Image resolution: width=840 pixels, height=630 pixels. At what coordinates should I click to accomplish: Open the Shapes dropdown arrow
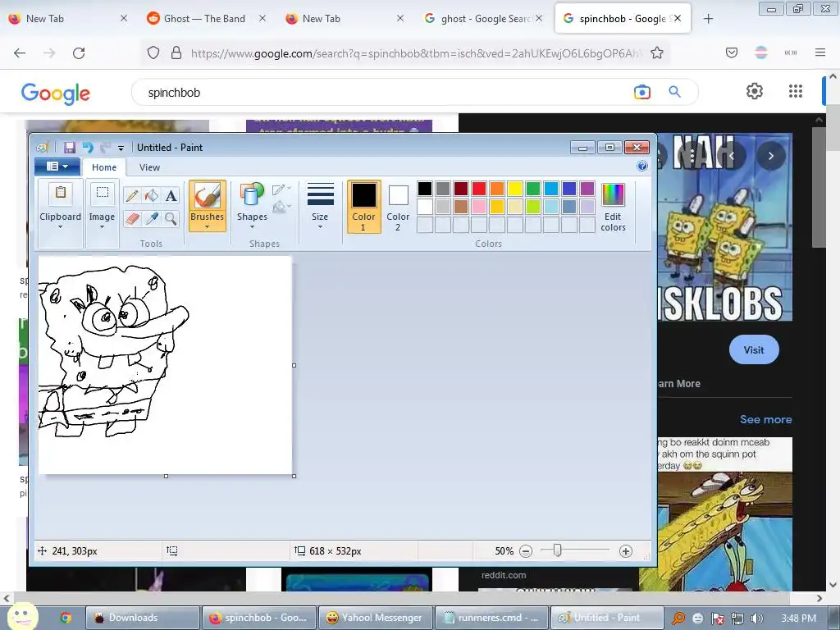click(x=252, y=227)
